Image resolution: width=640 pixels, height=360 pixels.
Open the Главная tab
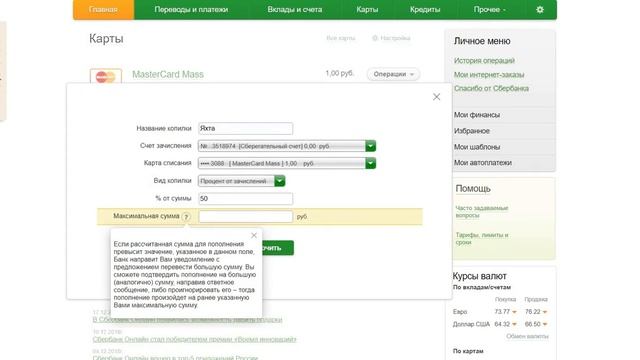[103, 9]
